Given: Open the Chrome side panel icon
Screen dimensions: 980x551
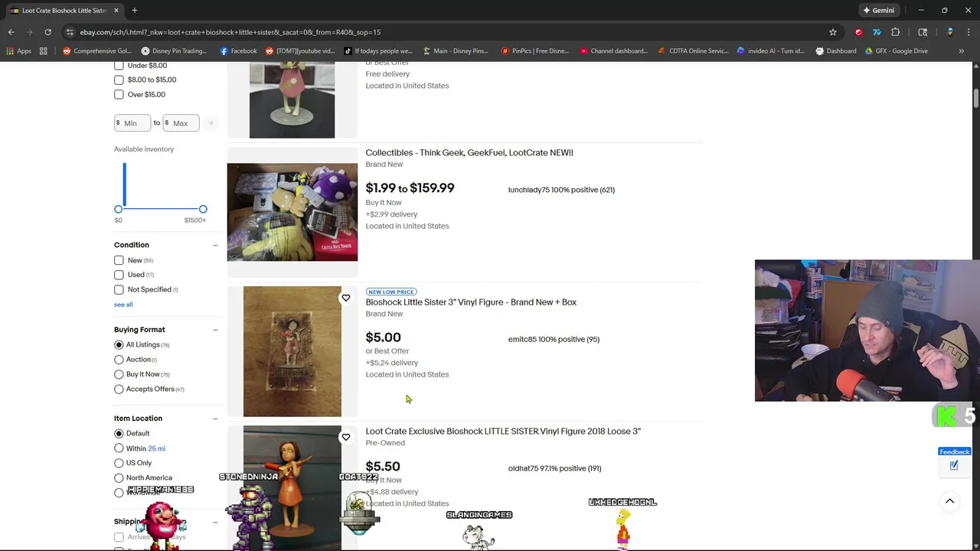Looking at the screenshot, I should point(923,32).
